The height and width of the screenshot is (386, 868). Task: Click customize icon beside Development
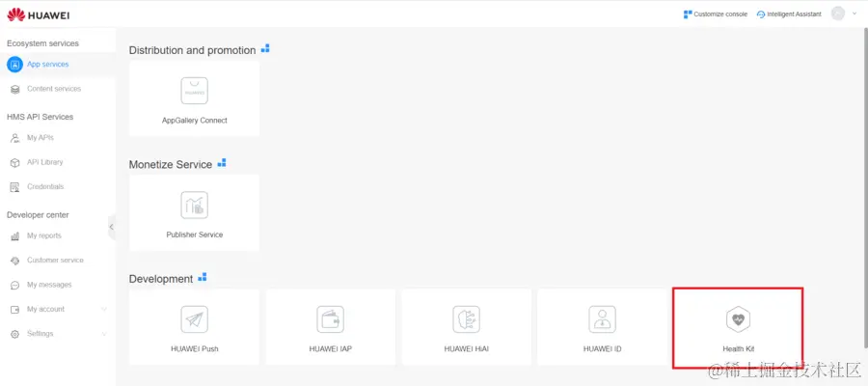(203, 277)
